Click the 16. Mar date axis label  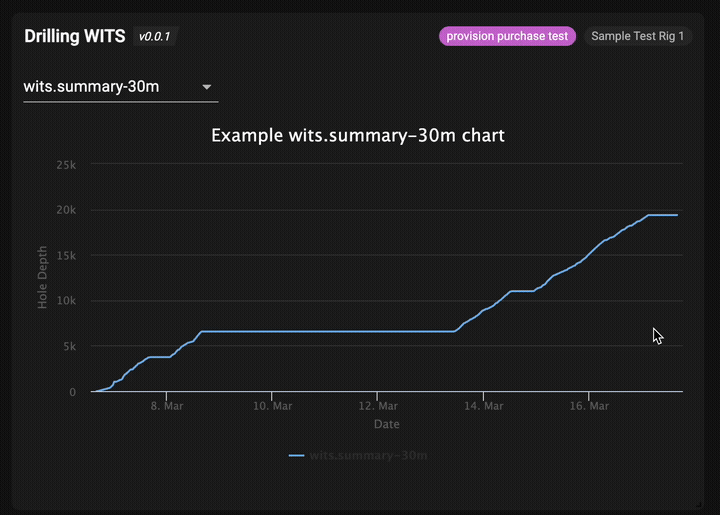point(589,406)
